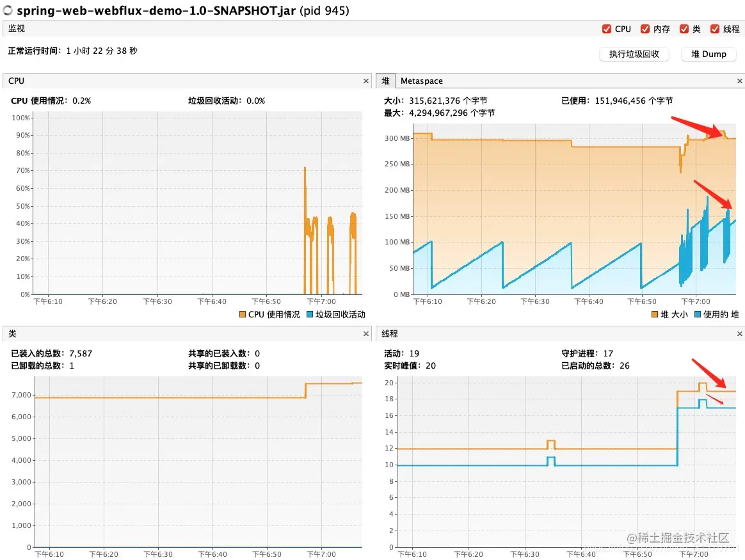Image resolution: width=745 pixels, height=560 pixels.
Task: Click heap size 315,621,376 个字节 value
Action: [x=448, y=100]
